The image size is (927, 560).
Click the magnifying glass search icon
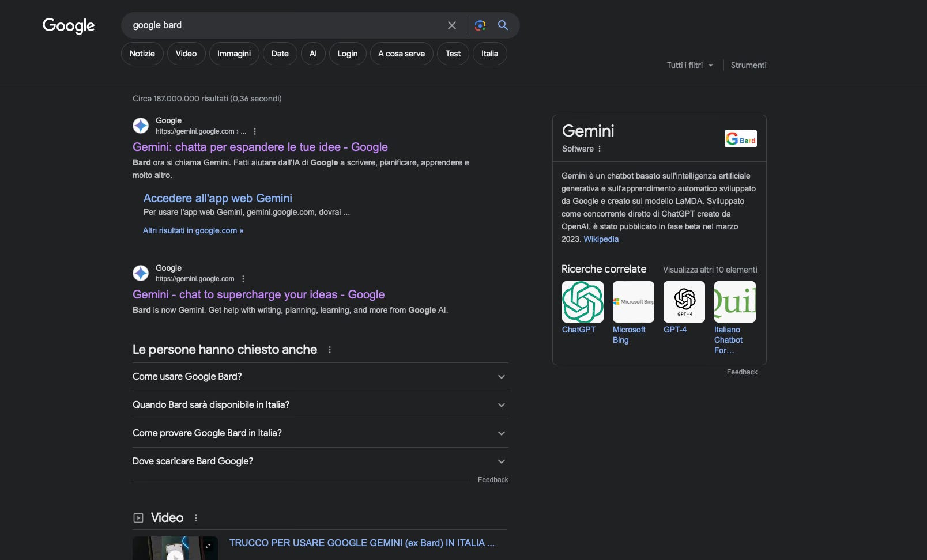click(x=503, y=25)
